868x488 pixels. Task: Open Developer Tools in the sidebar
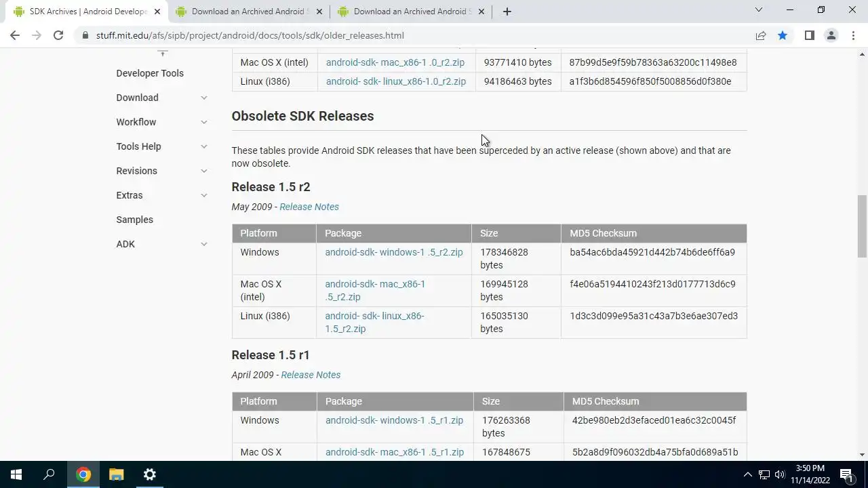click(x=150, y=73)
